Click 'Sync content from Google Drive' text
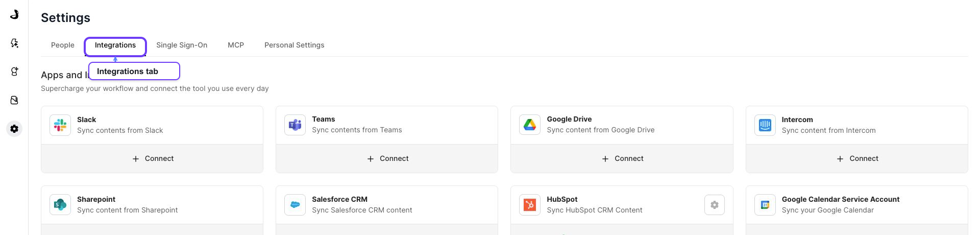 pos(601,130)
